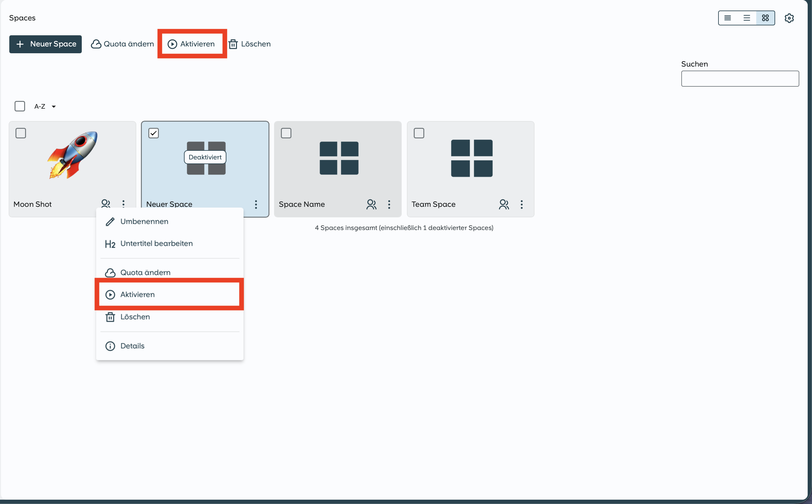Choose Umbenennen in the context menu
This screenshot has width=812, height=504.
click(x=144, y=221)
